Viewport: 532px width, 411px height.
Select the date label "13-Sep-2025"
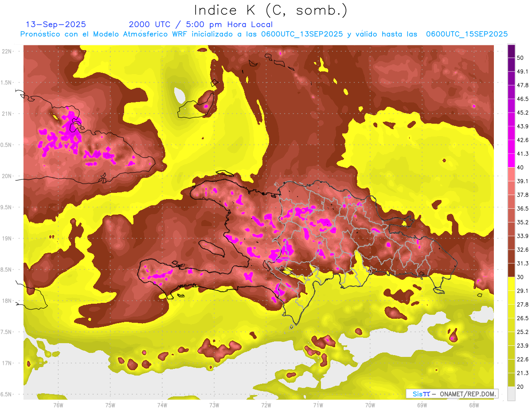point(56,24)
